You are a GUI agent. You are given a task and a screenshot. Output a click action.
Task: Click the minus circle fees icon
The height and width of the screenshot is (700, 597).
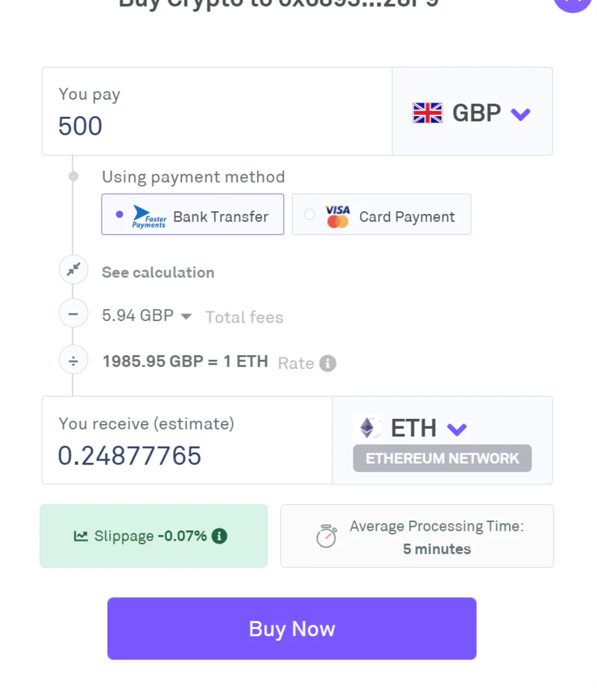tap(73, 314)
